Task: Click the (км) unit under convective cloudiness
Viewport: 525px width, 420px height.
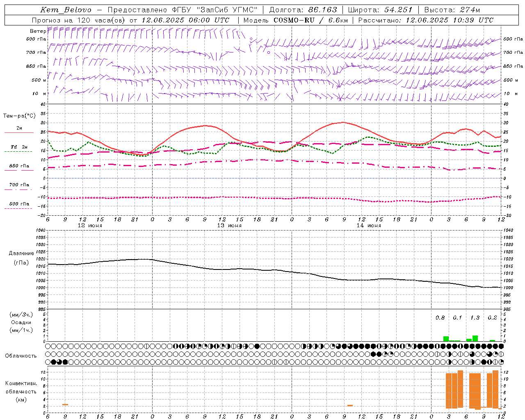Action: pos(21,399)
